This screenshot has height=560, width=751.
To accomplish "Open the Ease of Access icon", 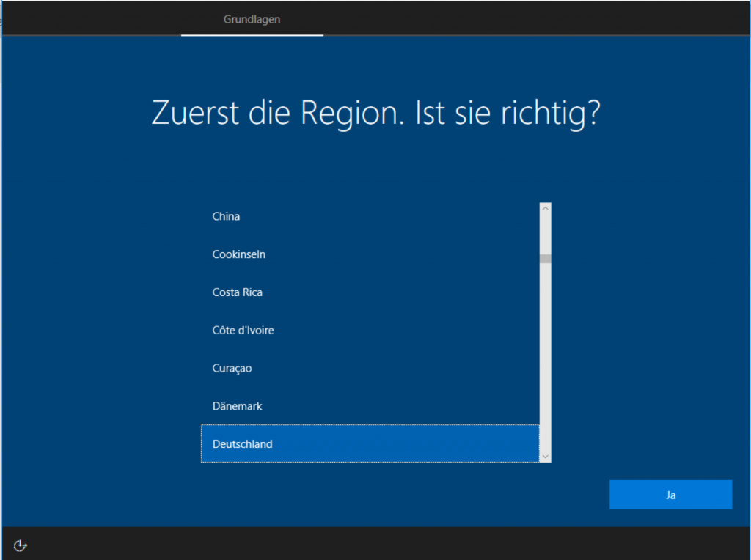I will coord(20,545).
